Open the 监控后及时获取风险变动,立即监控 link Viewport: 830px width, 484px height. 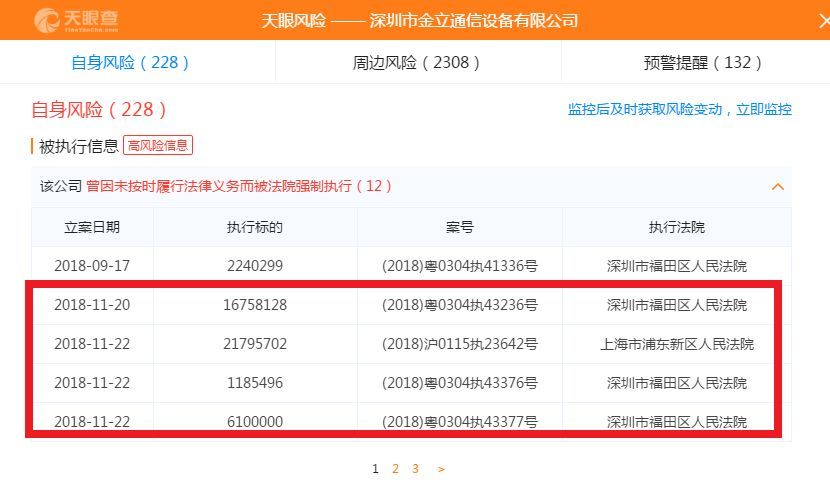click(680, 109)
